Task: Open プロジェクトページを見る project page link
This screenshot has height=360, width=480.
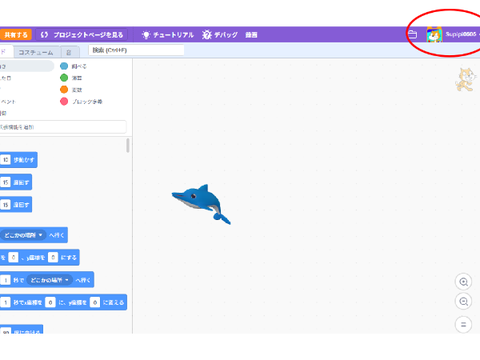Action: tap(82, 35)
